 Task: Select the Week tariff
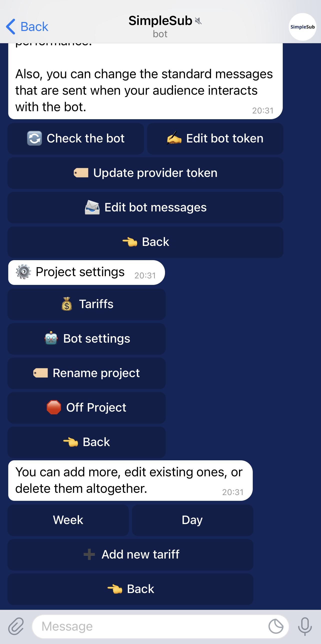(68, 520)
